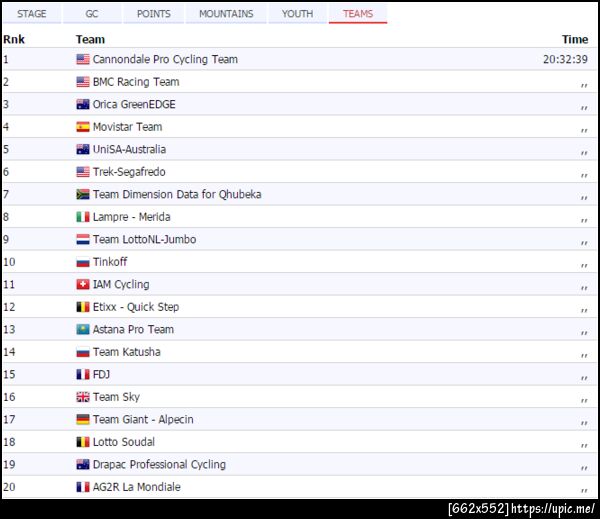Click the Rnk column header
Viewport: 600px width, 519px height.
pos(14,39)
